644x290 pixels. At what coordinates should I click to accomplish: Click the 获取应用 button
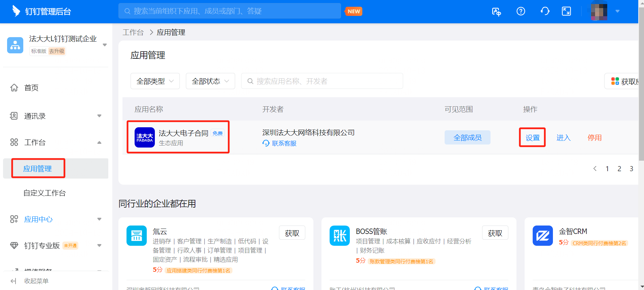[621, 81]
